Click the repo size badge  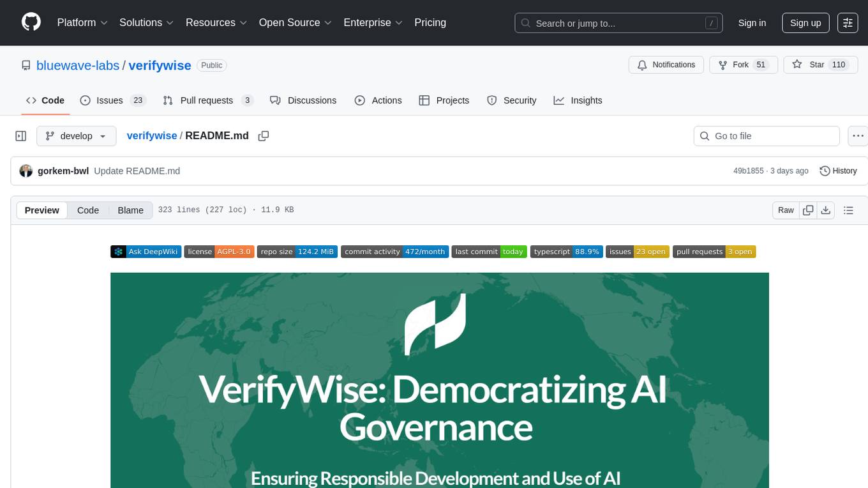click(297, 252)
